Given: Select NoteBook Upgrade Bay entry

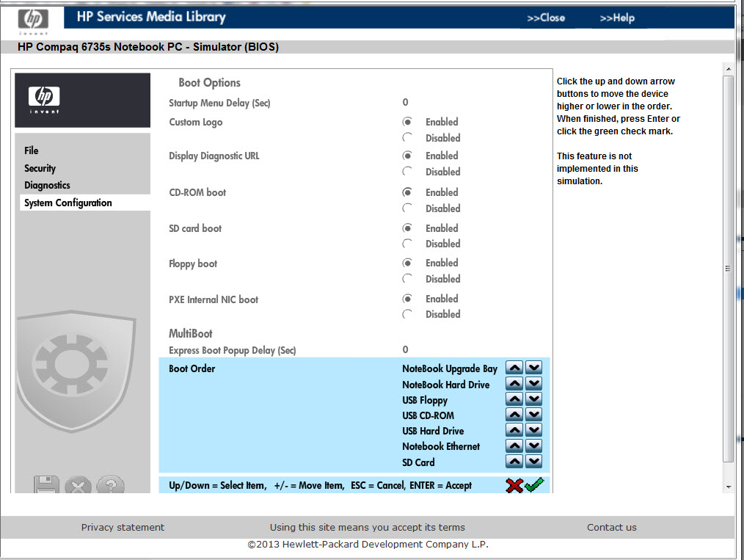Looking at the screenshot, I should (x=450, y=368).
